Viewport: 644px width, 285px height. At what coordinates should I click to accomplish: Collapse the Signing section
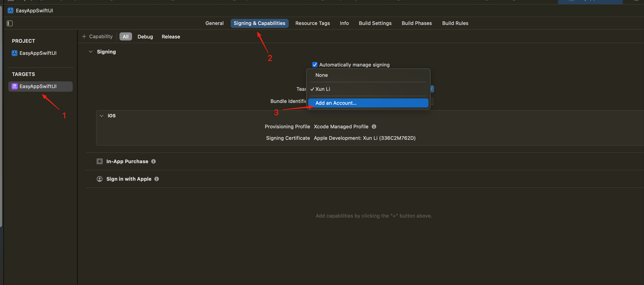(91, 52)
